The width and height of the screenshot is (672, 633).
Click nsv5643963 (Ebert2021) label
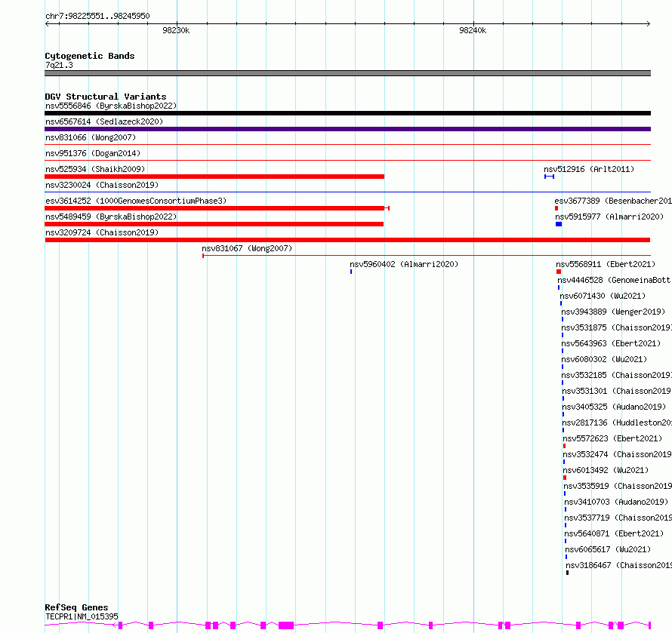click(x=611, y=343)
